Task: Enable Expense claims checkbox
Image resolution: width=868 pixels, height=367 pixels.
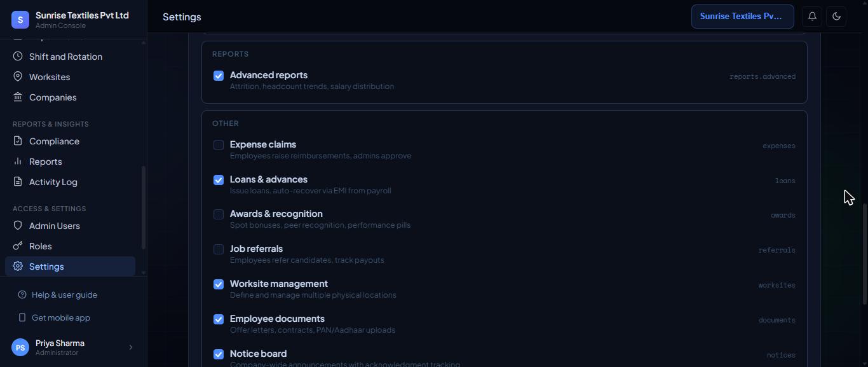Action: coord(219,145)
